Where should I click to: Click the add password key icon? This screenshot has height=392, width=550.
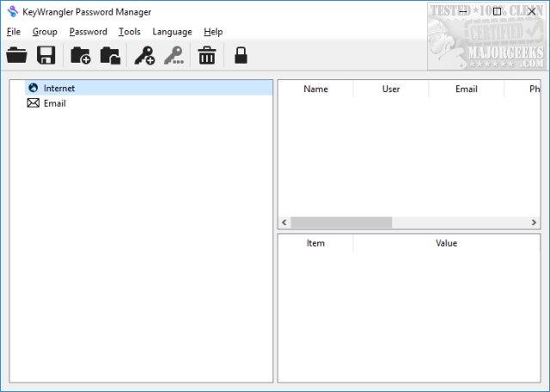point(145,56)
